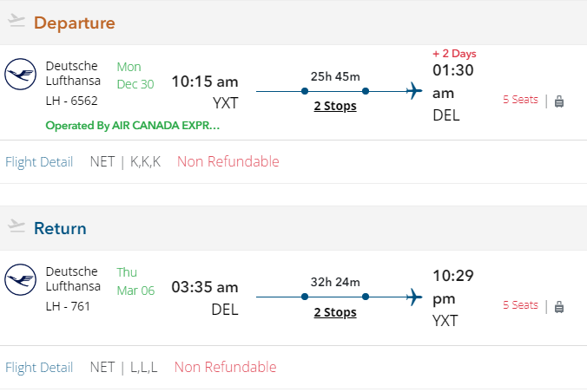The height and width of the screenshot is (392, 587).
Task: Click Operated By AIR CANADA EXPR text
Action: (133, 126)
